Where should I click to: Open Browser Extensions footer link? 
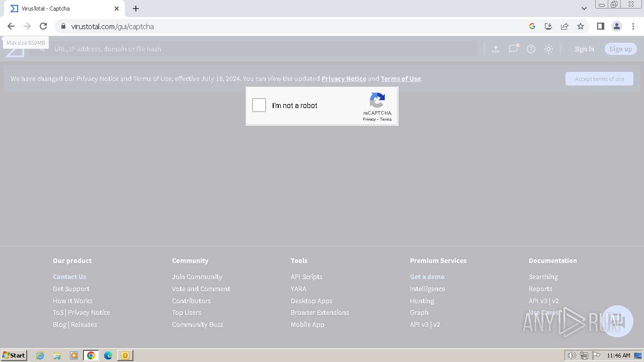click(x=320, y=312)
